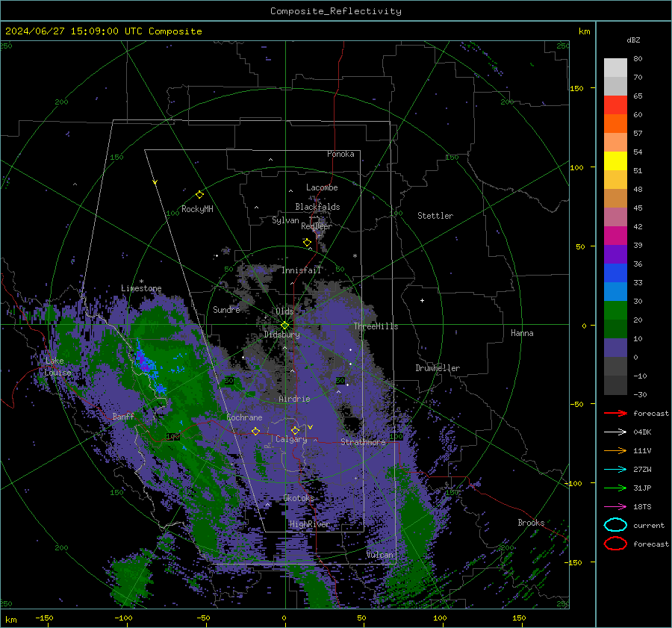Click the Sylvan label on the map

pos(285,220)
